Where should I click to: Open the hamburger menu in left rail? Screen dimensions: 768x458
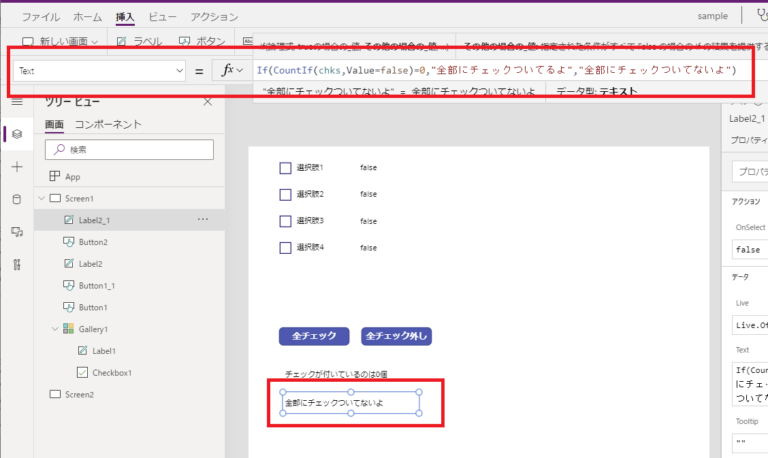[17, 102]
